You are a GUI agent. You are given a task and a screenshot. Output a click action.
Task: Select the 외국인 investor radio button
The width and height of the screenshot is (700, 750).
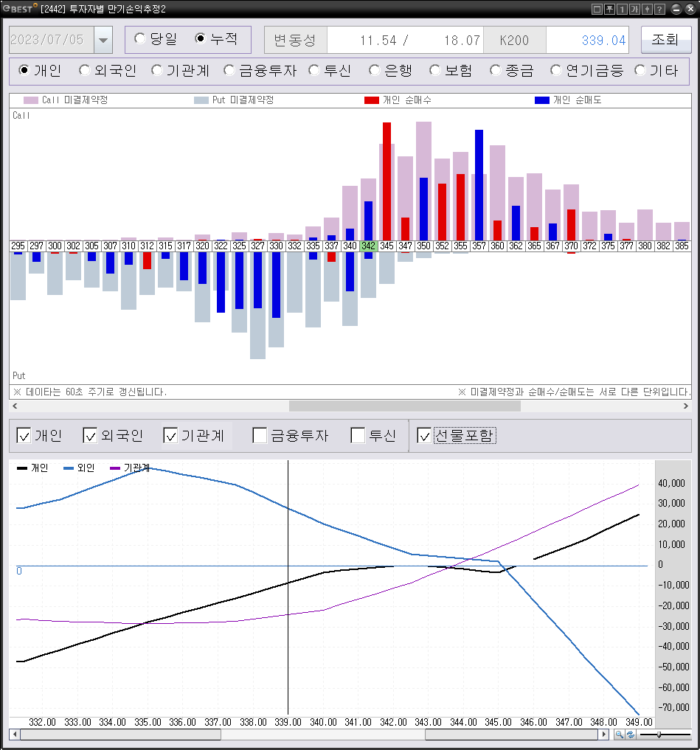click(84, 70)
